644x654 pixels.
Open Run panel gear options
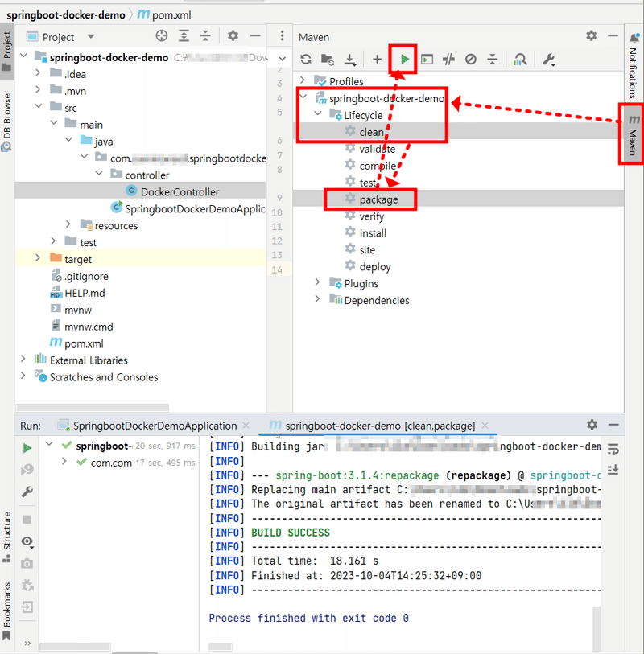click(592, 425)
